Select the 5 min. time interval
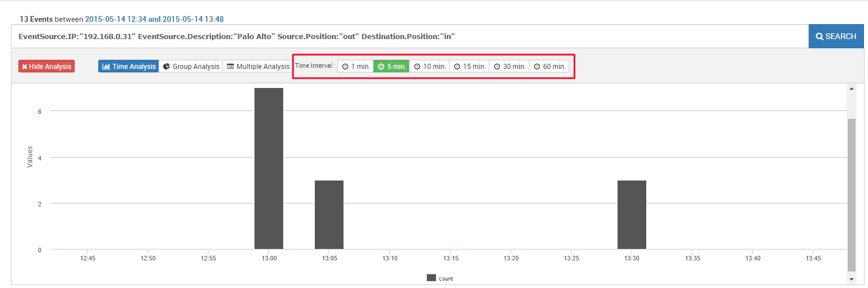Screen dimensions: 868x288 coord(392,67)
